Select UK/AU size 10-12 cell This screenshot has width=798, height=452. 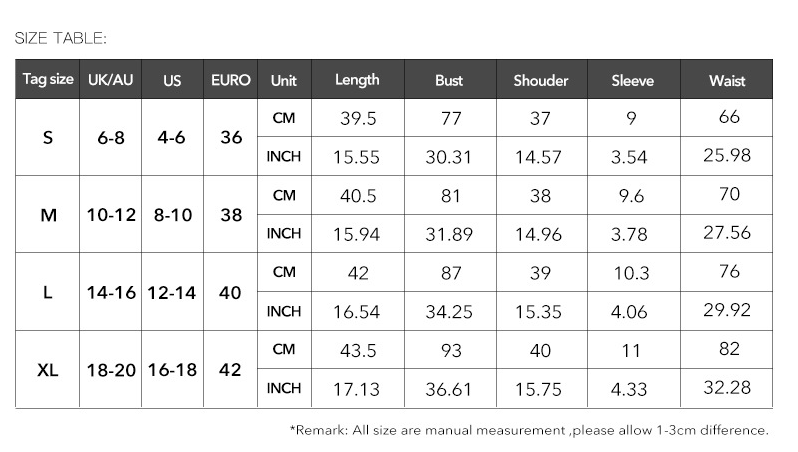pos(110,215)
